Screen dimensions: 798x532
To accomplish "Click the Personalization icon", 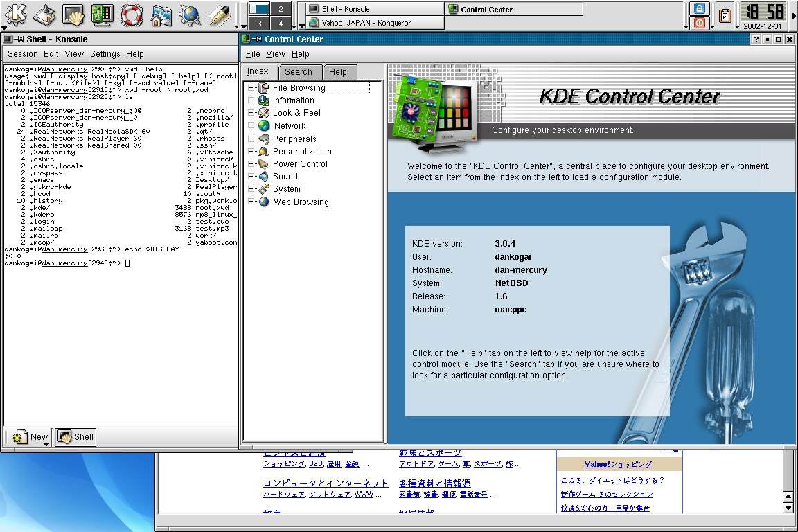I will coord(264,151).
